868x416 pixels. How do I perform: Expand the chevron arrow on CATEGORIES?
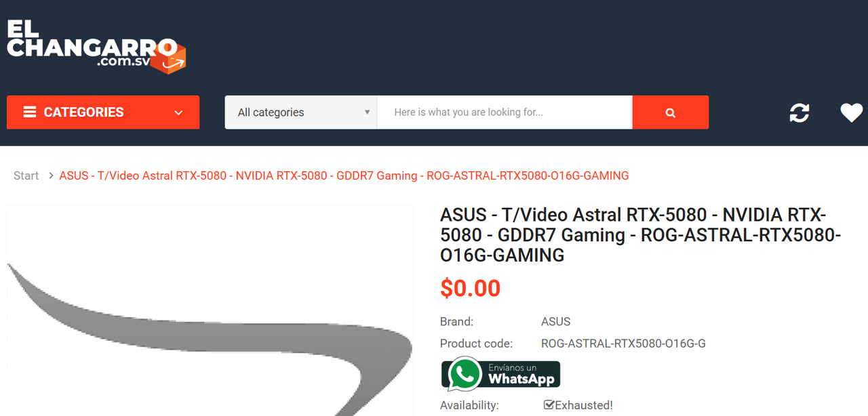pos(178,113)
